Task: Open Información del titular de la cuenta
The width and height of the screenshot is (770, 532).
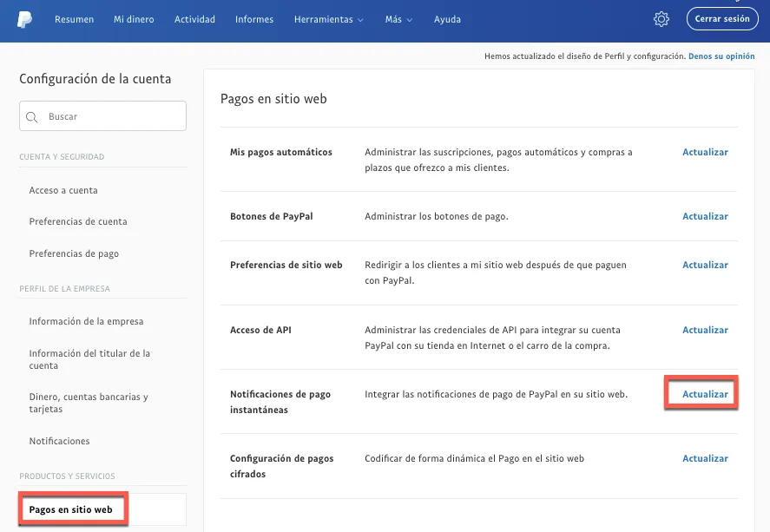Action: [x=90, y=359]
